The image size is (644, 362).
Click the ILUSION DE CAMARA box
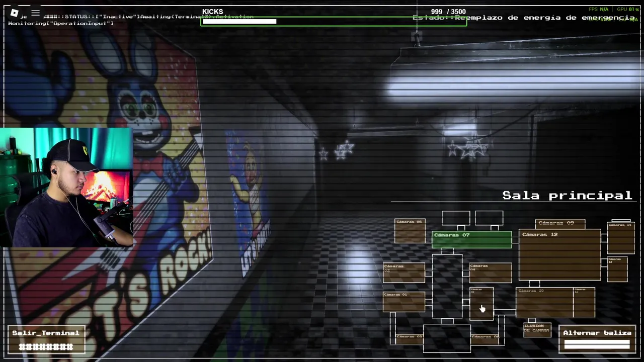tap(537, 330)
